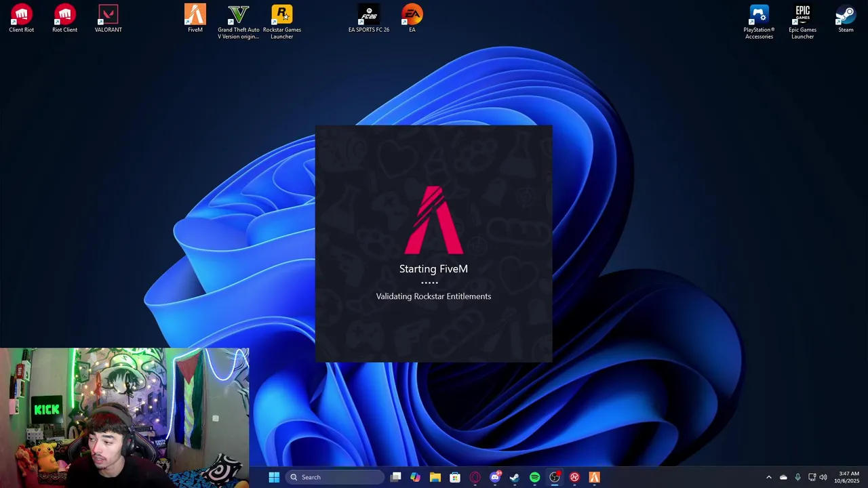This screenshot has height=488, width=868.
Task: Click the loading progress dots under Starting FiveM
Action: point(429,283)
